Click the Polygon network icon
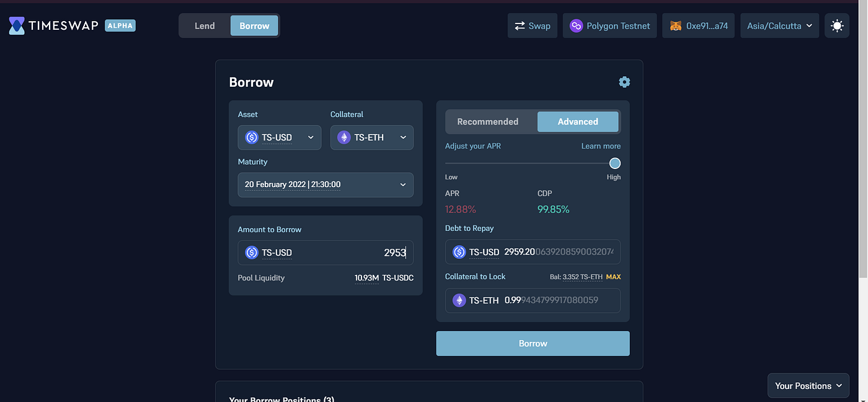The height and width of the screenshot is (402, 868). click(576, 26)
